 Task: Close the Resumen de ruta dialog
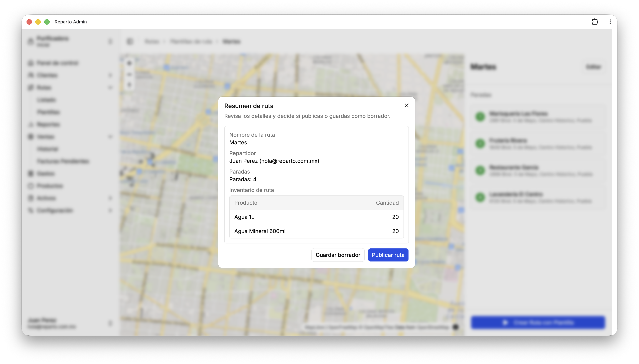406,105
